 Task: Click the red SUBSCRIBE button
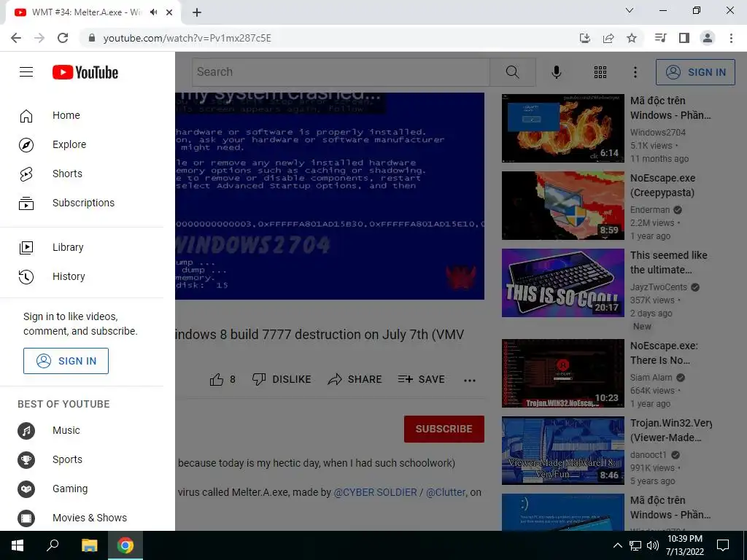pos(444,429)
